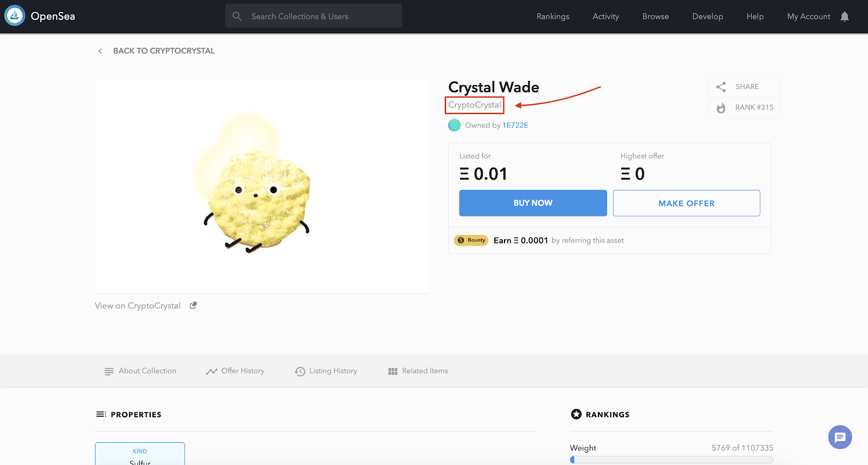The width and height of the screenshot is (868, 465).
Task: Click the search magnifier icon
Action: [x=237, y=16]
